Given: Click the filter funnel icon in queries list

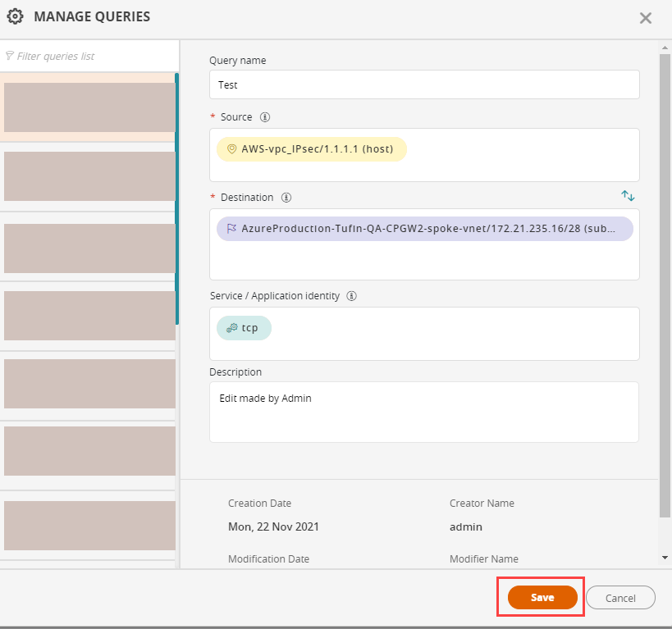Looking at the screenshot, I should [x=9, y=57].
